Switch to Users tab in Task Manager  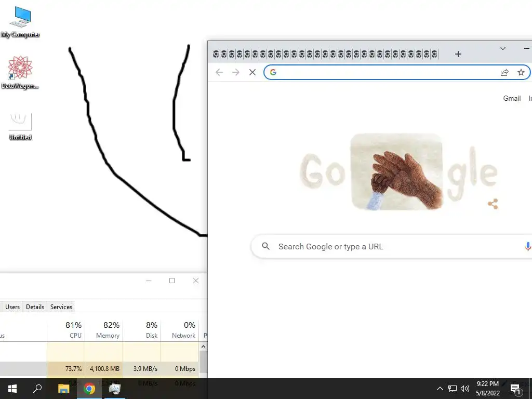12,307
